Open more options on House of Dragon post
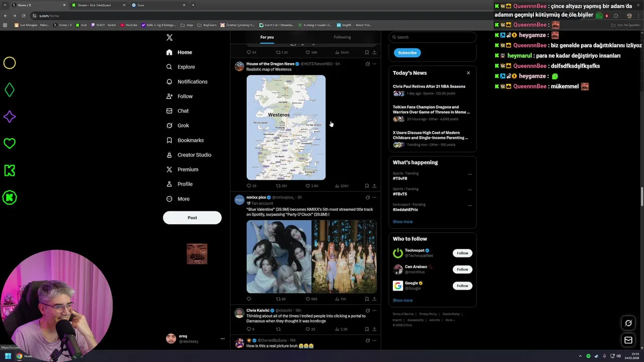The height and width of the screenshot is (362, 644). (374, 64)
